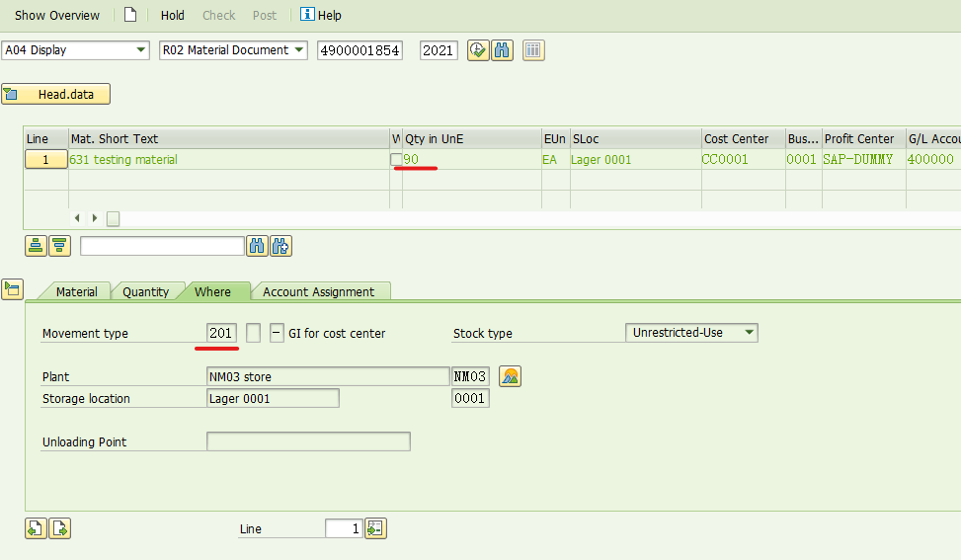This screenshot has height=560, width=961.
Task: Go to previous item icon at bottom
Action: click(36, 528)
